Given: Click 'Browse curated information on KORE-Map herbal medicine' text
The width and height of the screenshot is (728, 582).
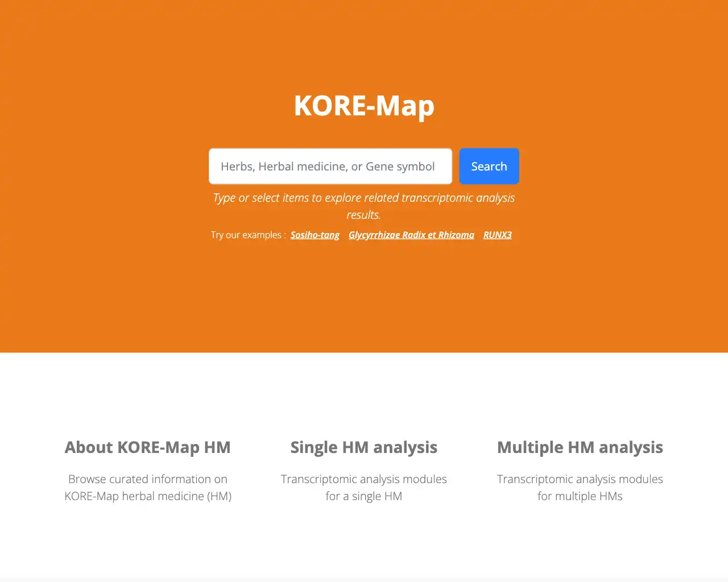Looking at the screenshot, I should [x=148, y=488].
